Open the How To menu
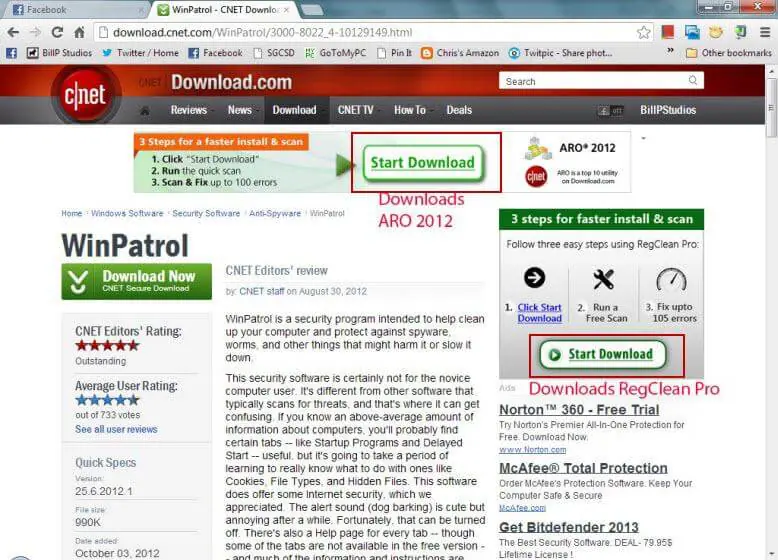Screen dimensions: 778x560 (x=410, y=110)
